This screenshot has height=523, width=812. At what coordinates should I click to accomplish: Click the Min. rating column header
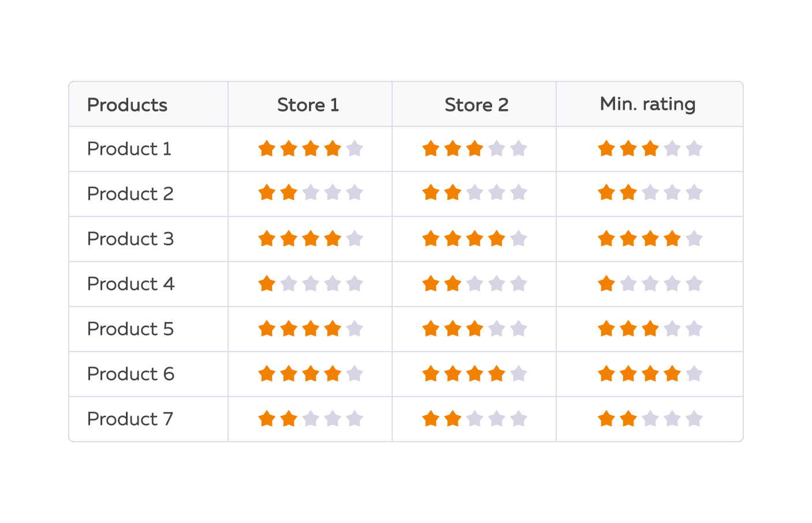pos(647,104)
